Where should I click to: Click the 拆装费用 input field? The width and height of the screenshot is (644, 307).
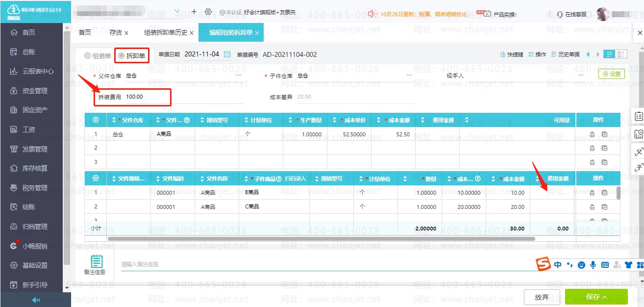[147, 97]
